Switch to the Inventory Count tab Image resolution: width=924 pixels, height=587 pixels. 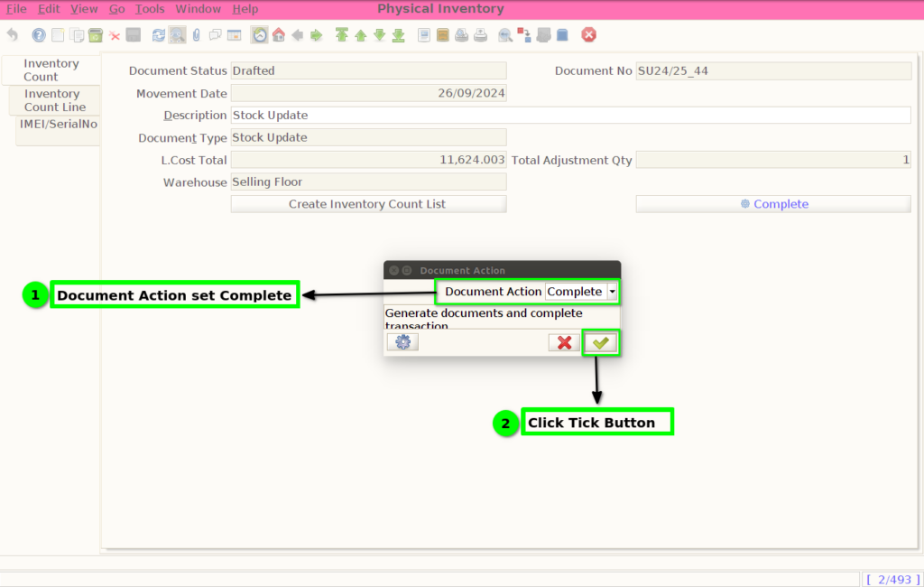point(51,70)
